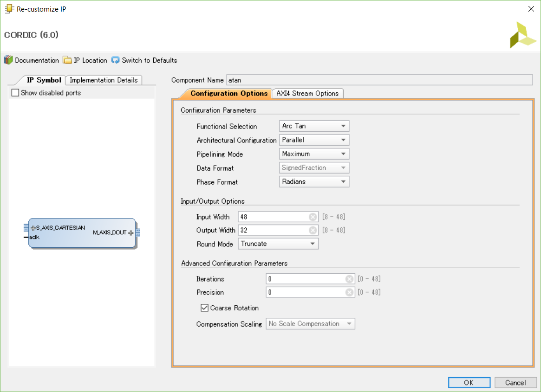Toggle Show disabled ports checkbox
This screenshot has width=541, height=392.
click(x=15, y=93)
